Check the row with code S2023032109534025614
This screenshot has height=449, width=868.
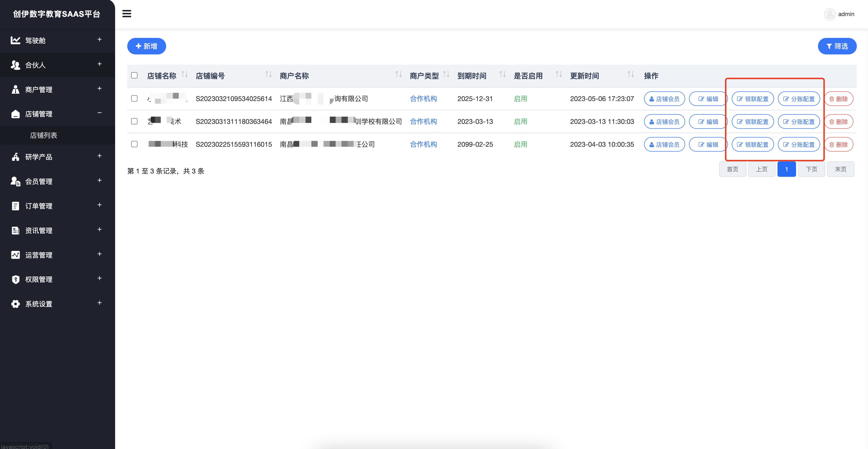coord(135,98)
